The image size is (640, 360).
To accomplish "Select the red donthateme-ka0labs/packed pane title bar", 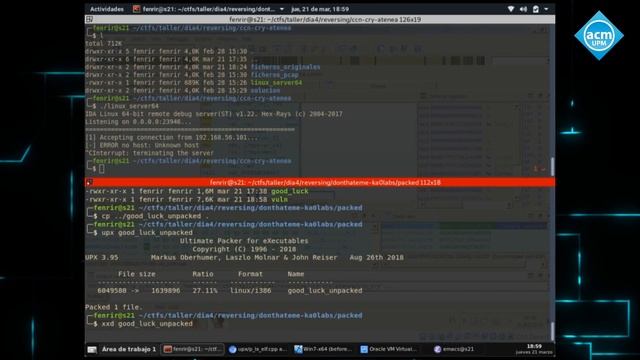I will (320, 182).
